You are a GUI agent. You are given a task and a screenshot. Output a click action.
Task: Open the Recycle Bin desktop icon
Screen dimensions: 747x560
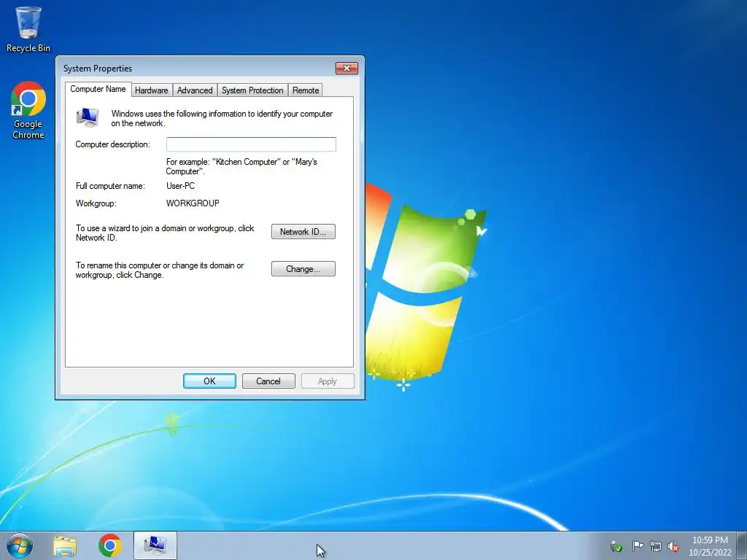[28, 29]
